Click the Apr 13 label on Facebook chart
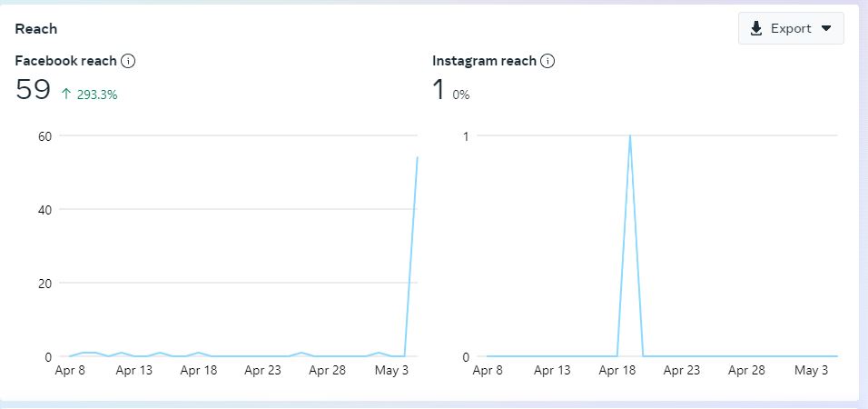 (x=133, y=371)
